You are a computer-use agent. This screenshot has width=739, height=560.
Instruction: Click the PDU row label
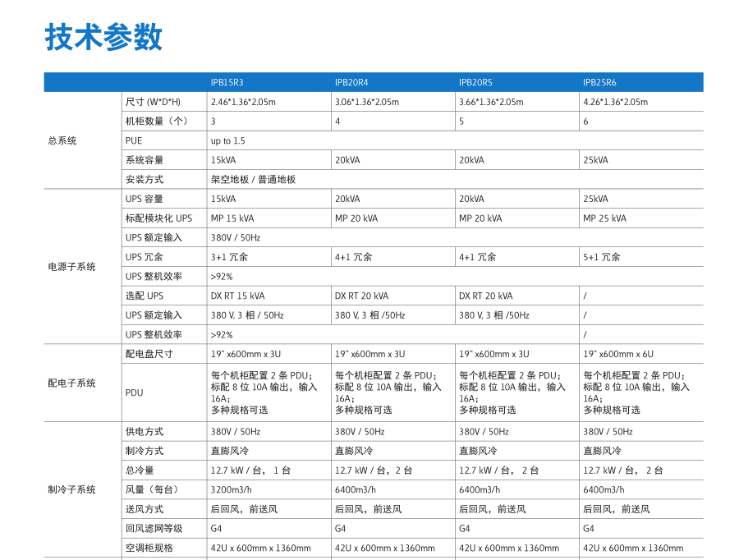tap(135, 392)
